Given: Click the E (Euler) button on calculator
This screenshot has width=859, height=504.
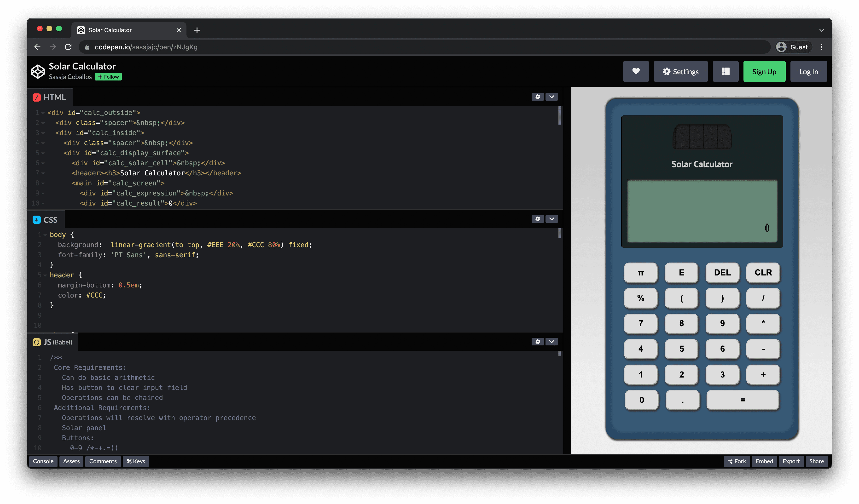Looking at the screenshot, I should coord(681,272).
